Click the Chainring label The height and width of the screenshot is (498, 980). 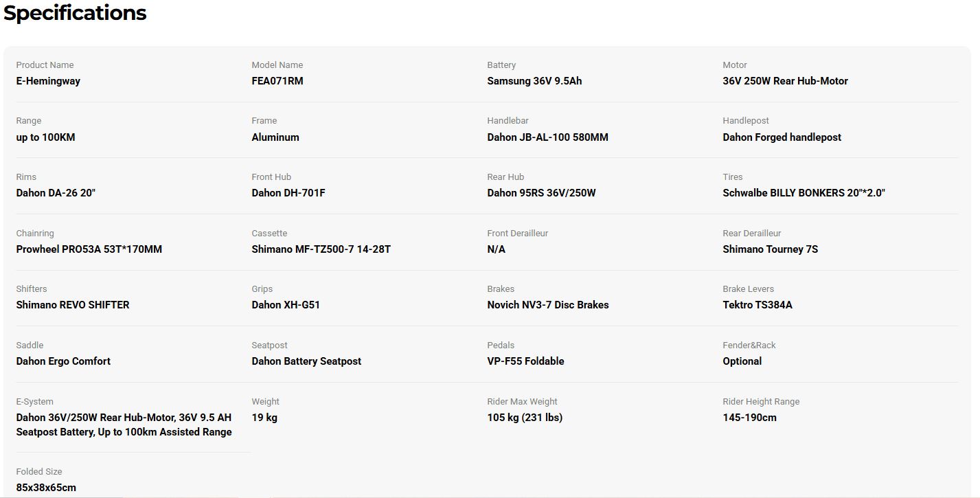coord(35,234)
